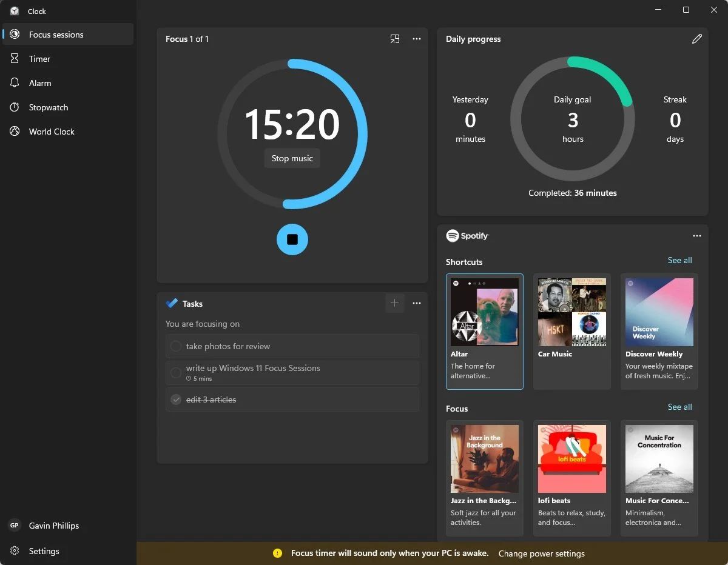
Task: Choose the Jazz in the Background playlist
Action: pos(484,478)
